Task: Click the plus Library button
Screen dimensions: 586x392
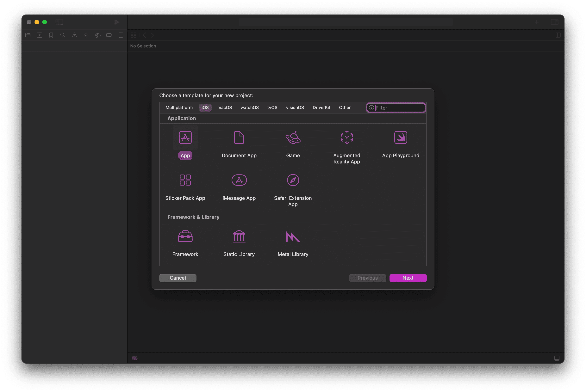Action: coord(536,22)
